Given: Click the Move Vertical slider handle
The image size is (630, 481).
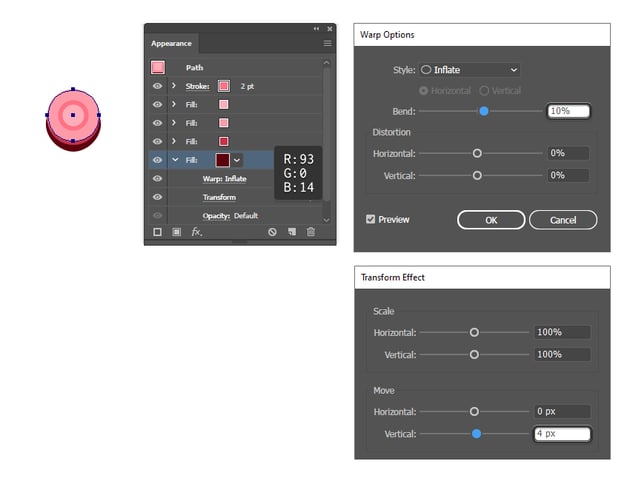Looking at the screenshot, I should (x=477, y=434).
